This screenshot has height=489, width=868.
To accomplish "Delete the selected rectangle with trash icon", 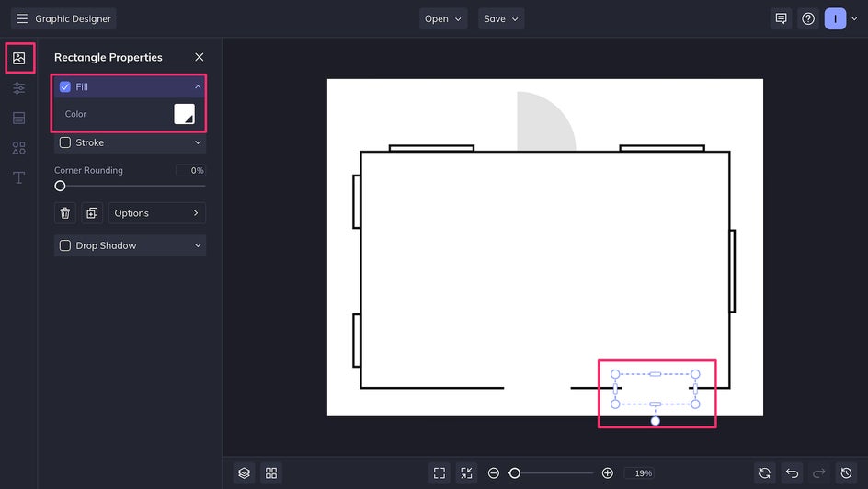I will pyautogui.click(x=64, y=213).
